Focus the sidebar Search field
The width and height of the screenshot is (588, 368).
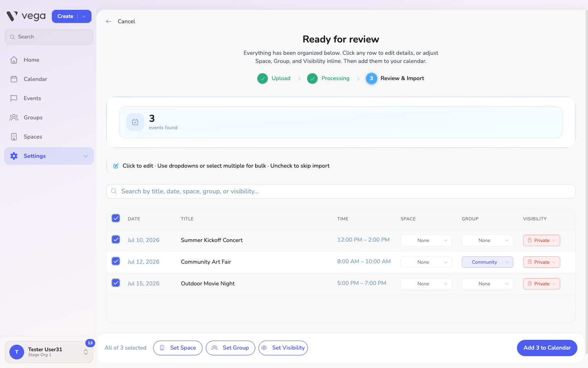49,37
